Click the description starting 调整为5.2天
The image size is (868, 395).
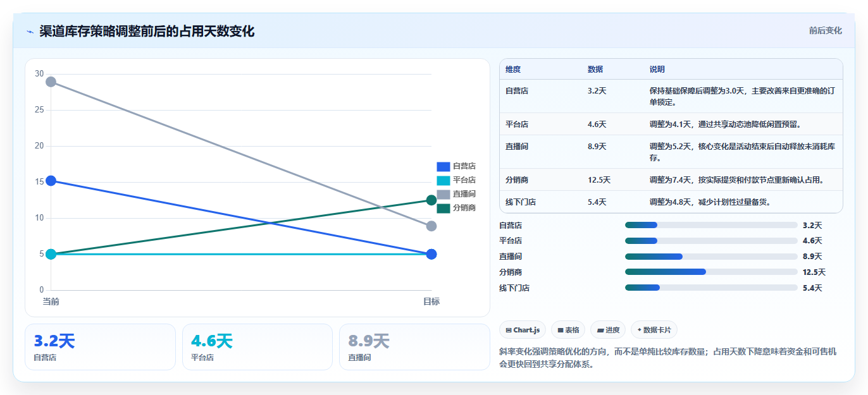(742, 152)
